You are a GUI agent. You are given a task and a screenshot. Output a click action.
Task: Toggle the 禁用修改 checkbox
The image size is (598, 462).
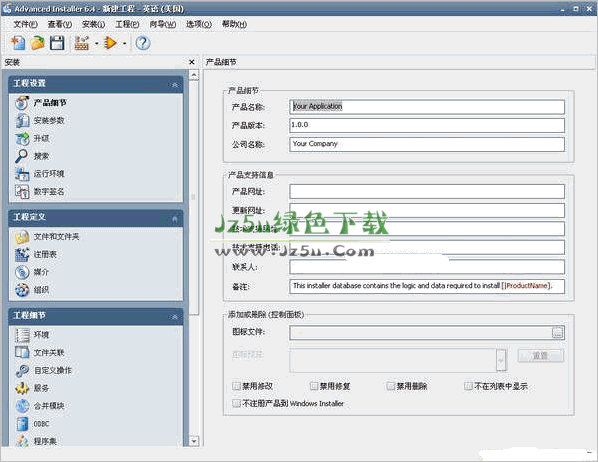click(x=236, y=386)
